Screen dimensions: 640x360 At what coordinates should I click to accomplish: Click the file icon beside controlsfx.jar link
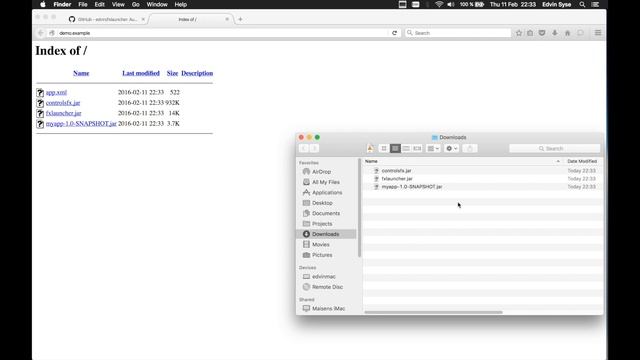pyautogui.click(x=40, y=103)
